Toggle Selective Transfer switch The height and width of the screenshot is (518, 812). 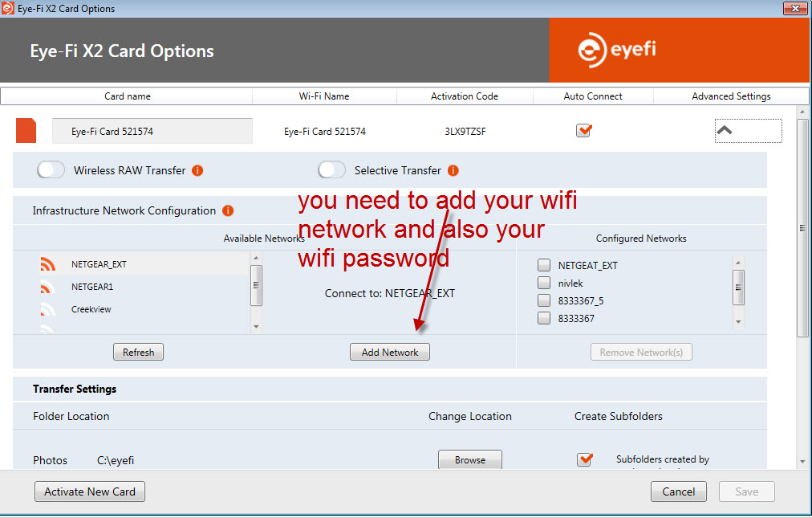331,170
